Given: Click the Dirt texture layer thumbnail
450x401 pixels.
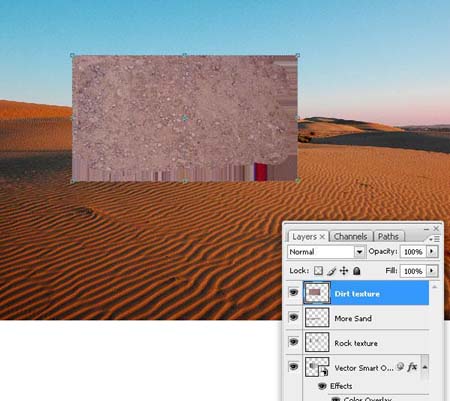Looking at the screenshot, I should point(317,293).
